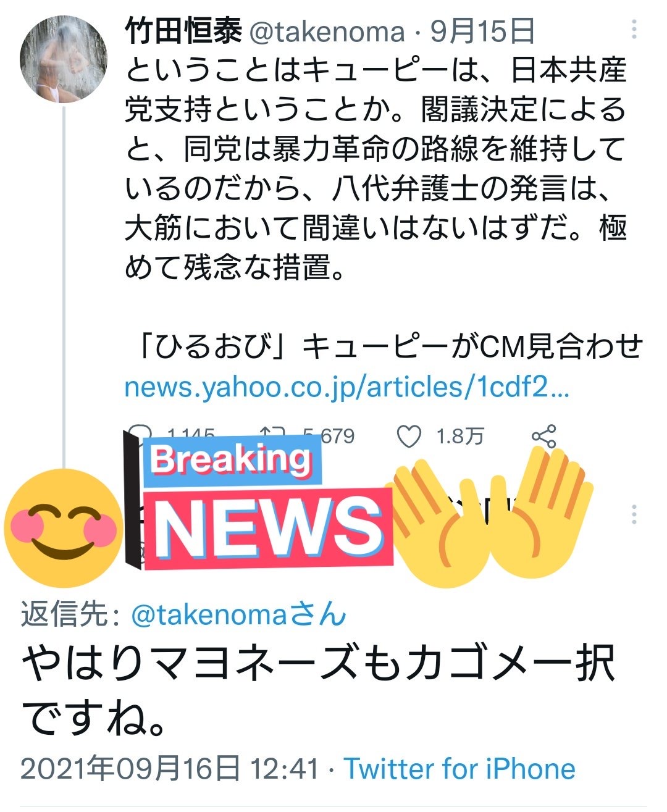Open the @takenoma handle at top
The width and height of the screenshot is (667, 812).
pos(327,32)
